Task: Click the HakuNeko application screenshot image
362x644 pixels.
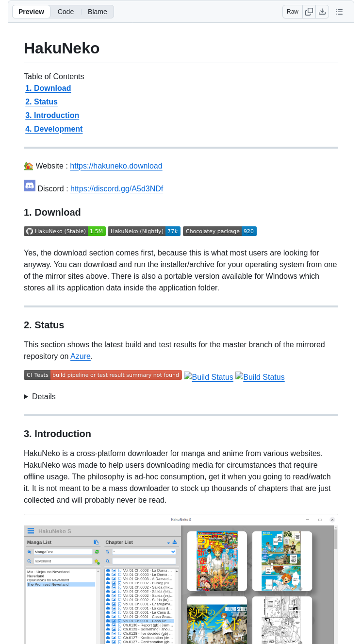Action: [x=181, y=578]
